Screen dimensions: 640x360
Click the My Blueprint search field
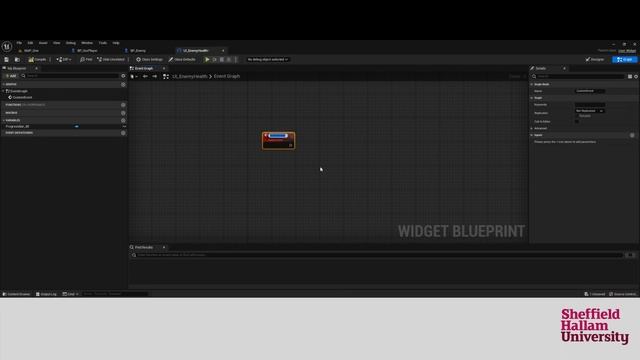click(70, 76)
